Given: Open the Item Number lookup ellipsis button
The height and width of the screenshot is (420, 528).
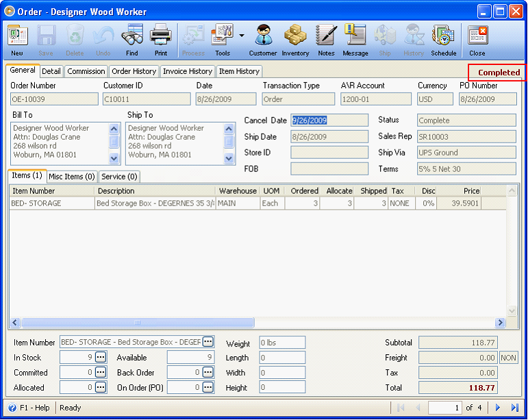Looking at the screenshot, I should click(208, 342).
